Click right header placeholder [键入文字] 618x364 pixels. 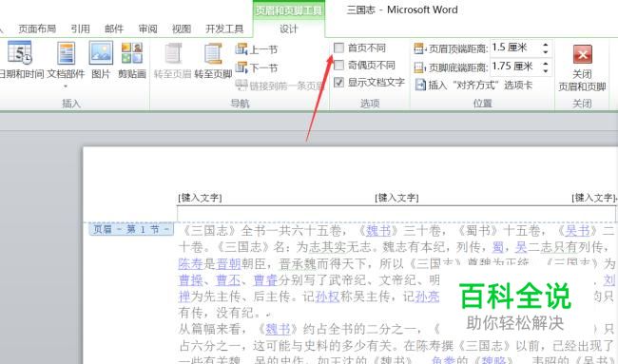(x=593, y=198)
